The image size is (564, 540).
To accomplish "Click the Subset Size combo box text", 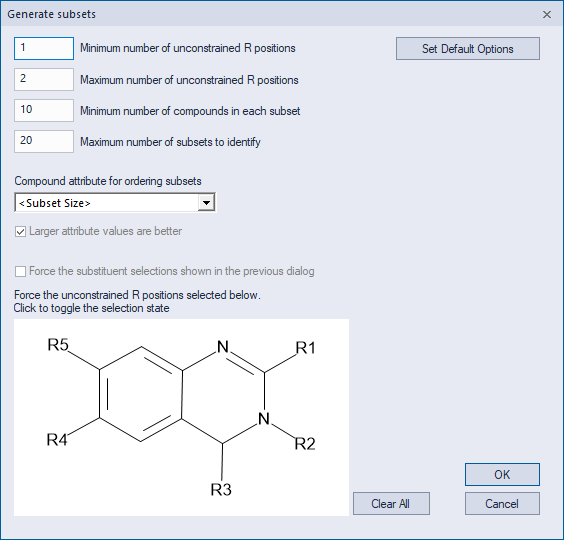I will [54, 203].
